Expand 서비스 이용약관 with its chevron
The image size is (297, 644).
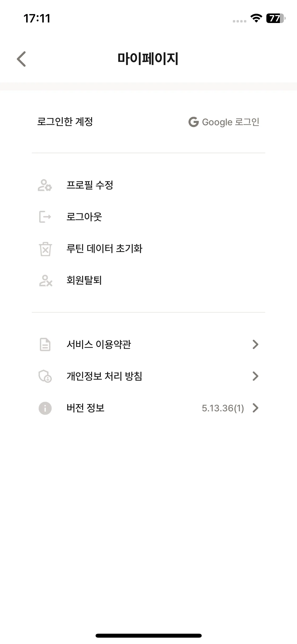pyautogui.click(x=255, y=344)
